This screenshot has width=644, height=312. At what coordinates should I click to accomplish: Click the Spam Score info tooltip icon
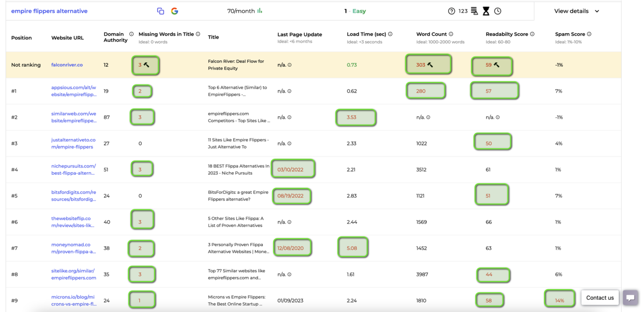point(589,34)
